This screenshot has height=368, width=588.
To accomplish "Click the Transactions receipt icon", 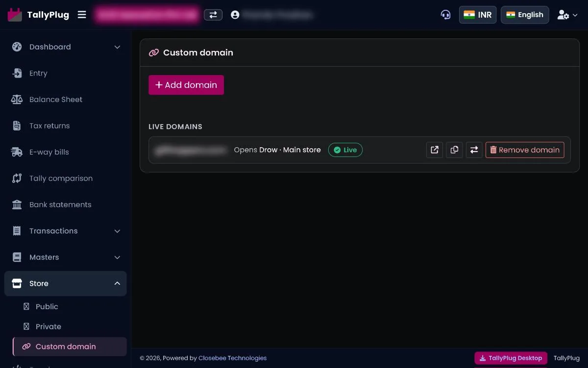I will [17, 231].
